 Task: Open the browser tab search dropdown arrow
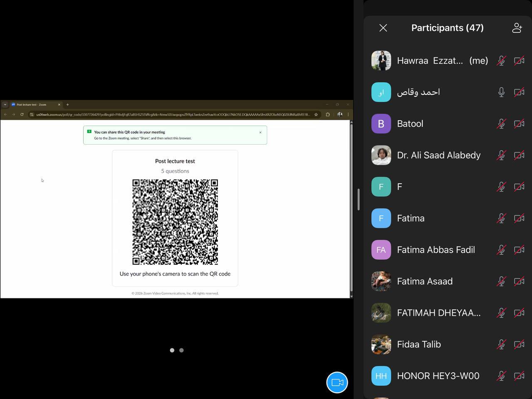[5, 105]
